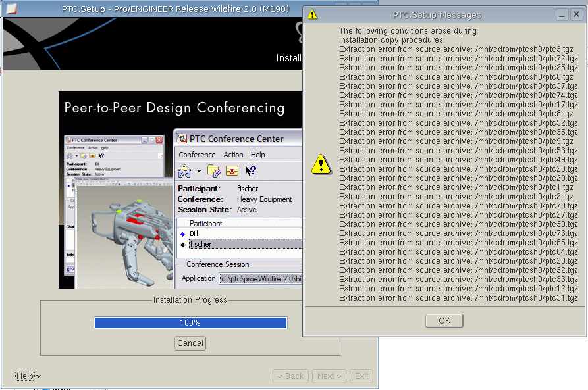
Task: Select error line for ptc74.tgz
Action: pyautogui.click(x=458, y=95)
